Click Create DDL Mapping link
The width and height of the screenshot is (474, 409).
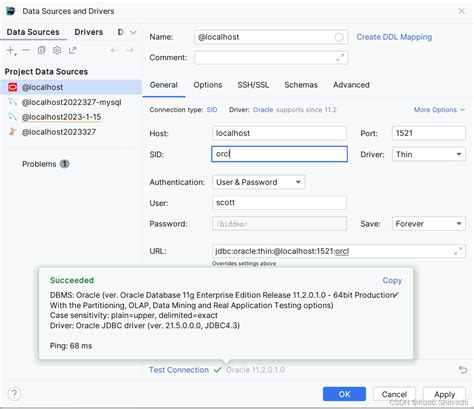394,37
